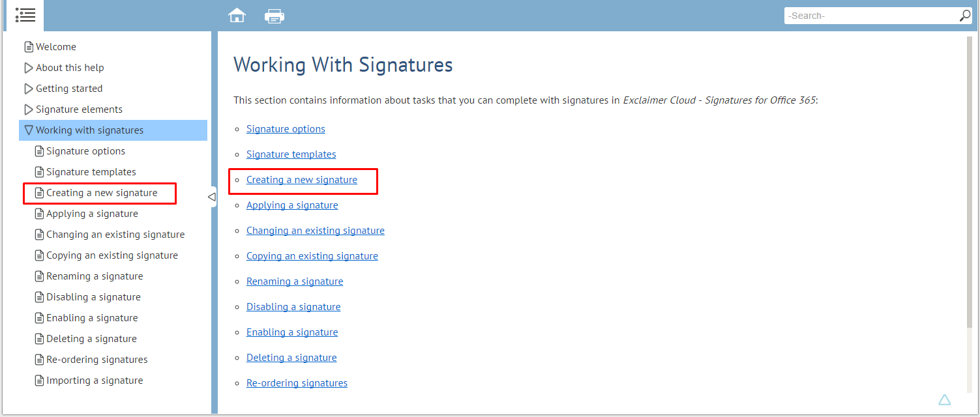Select Signature templates in the sidebar tree
The image size is (980, 417).
91,172
